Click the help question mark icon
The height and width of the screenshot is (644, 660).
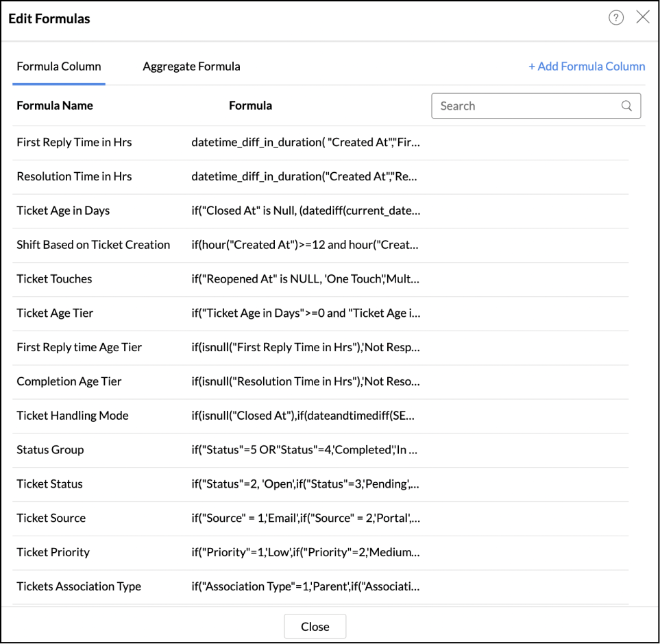coord(616,17)
